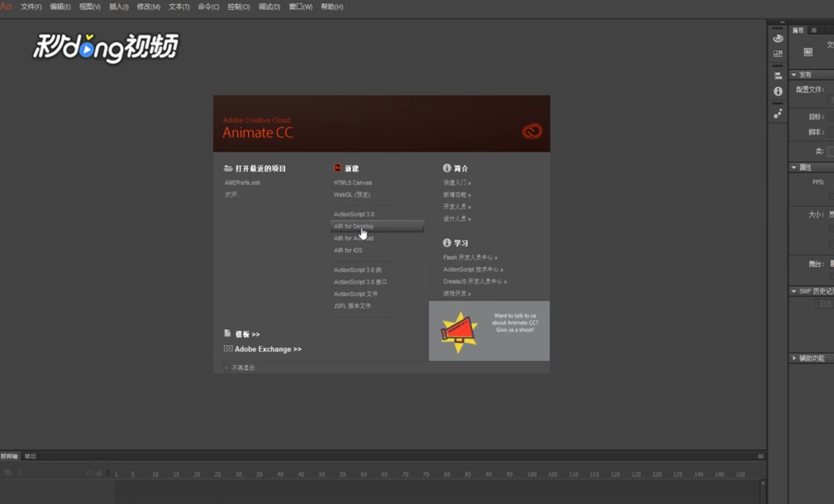Viewport: 834px width, 504px height.
Task: Open the timeline panel options menu icon
Action: (761, 456)
